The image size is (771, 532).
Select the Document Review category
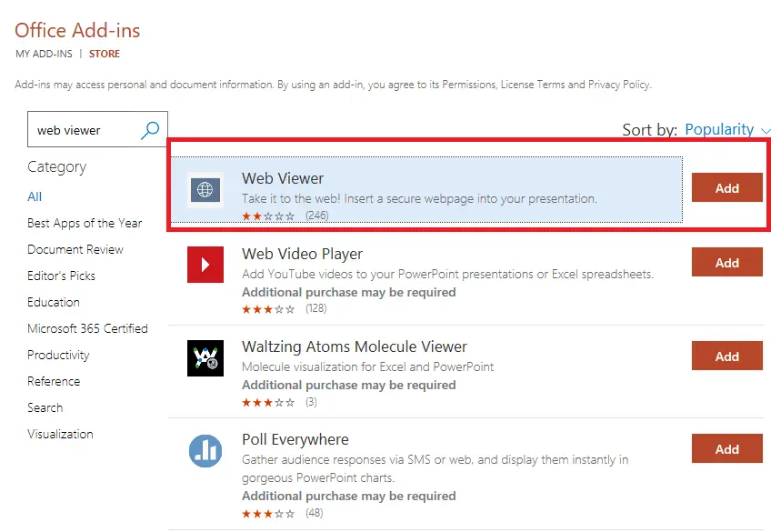pos(75,249)
